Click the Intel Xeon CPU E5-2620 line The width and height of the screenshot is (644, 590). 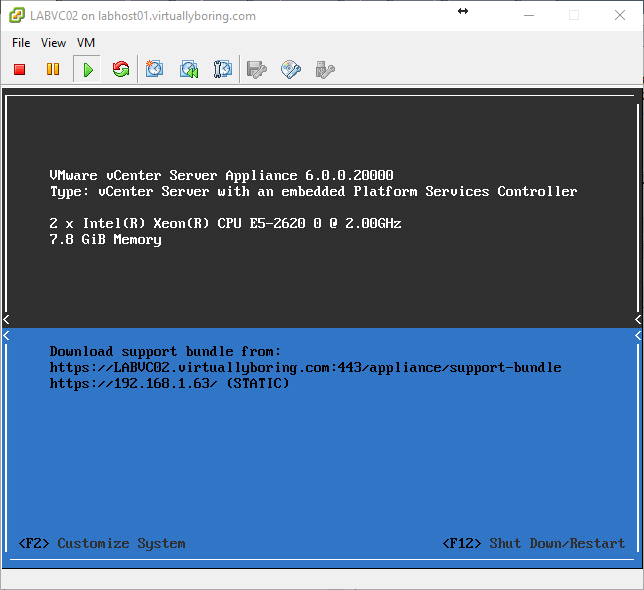(225, 223)
